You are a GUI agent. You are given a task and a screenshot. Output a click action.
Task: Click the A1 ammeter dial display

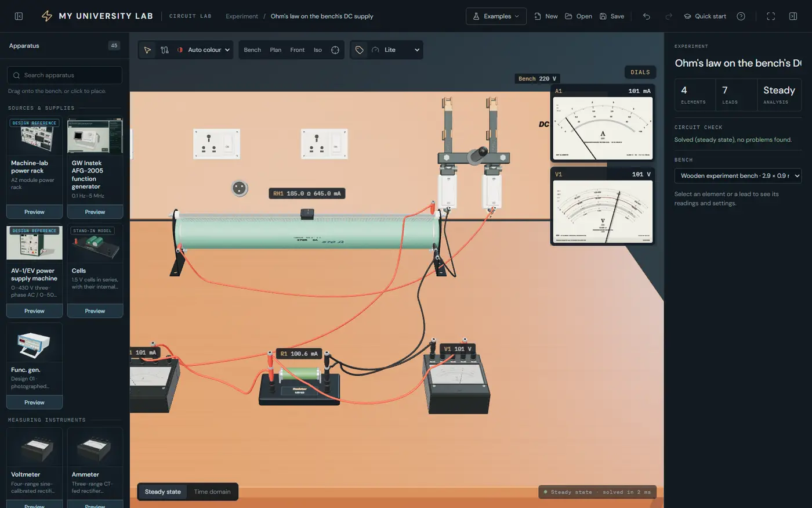(x=603, y=128)
